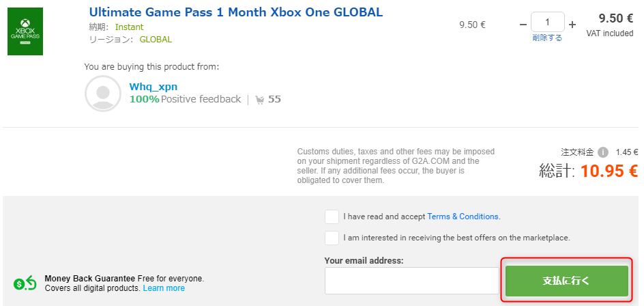The width and height of the screenshot is (644, 306).
Task: Open the Terms & Conditions link
Action: click(463, 217)
